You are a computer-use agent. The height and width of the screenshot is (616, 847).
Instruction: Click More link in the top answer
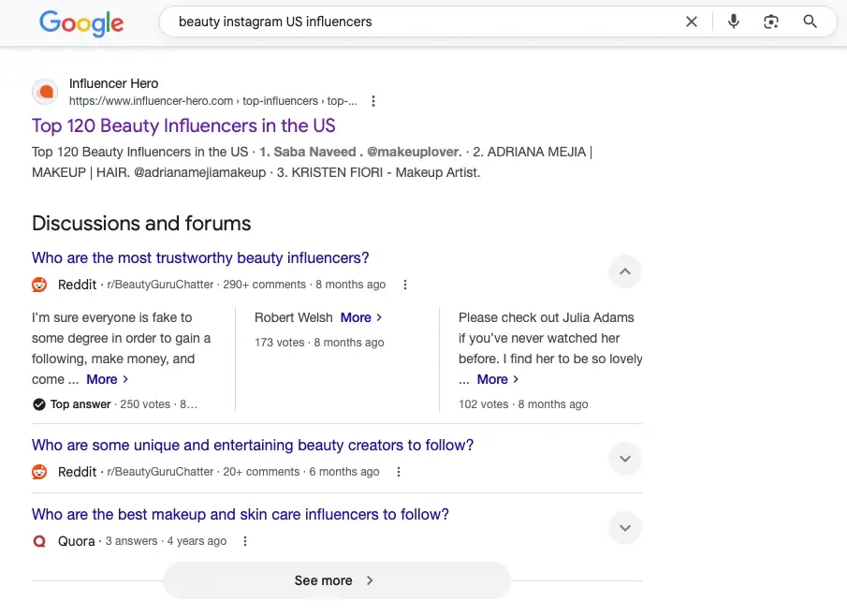[x=107, y=379]
